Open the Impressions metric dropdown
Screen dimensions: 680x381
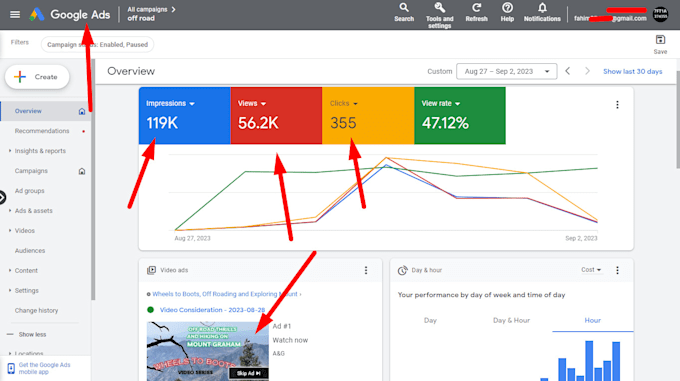point(170,104)
